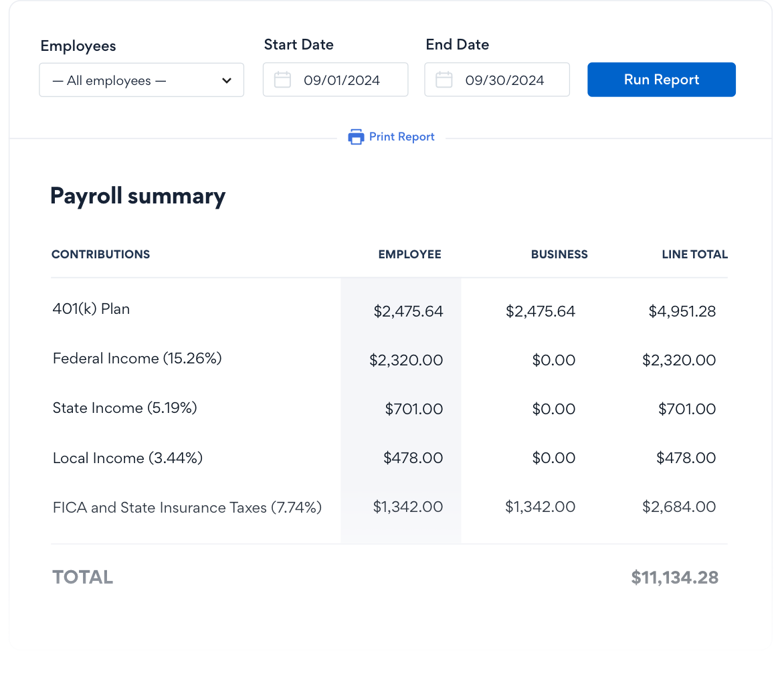Click the calendar icon beside End Date
Screen dimensions: 784x692
tap(444, 79)
